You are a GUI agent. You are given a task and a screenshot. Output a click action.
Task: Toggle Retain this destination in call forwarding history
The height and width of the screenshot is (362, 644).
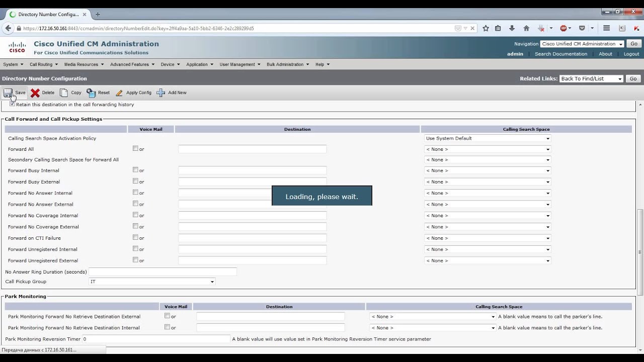[x=13, y=104]
